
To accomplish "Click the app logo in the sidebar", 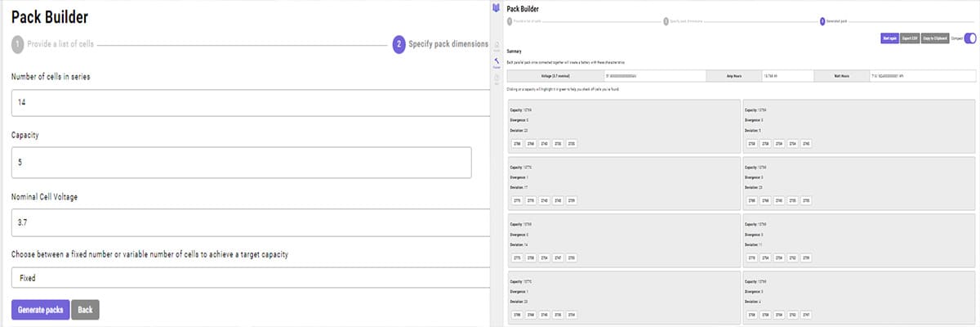I will (x=497, y=7).
